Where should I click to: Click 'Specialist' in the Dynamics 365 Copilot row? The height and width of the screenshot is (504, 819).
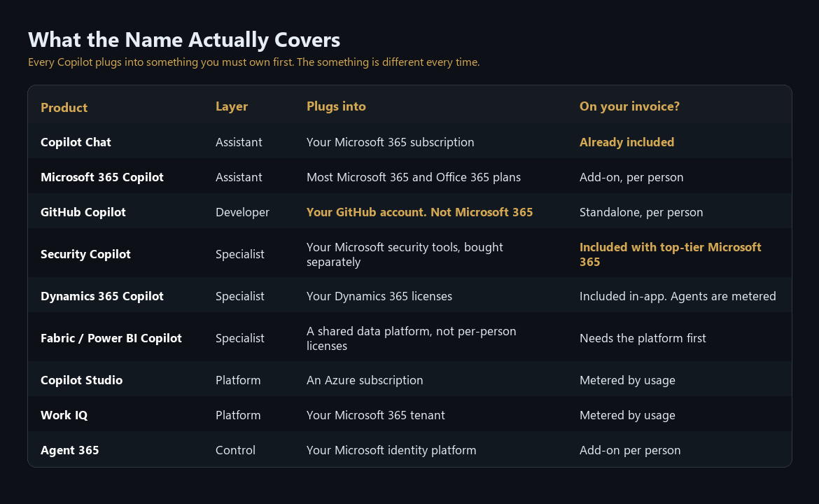(239, 296)
